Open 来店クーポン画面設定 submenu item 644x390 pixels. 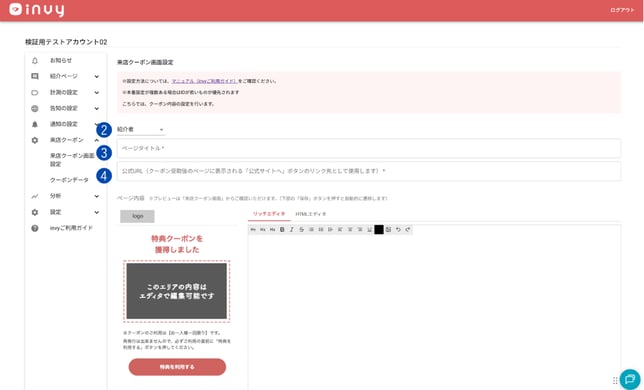click(72, 160)
